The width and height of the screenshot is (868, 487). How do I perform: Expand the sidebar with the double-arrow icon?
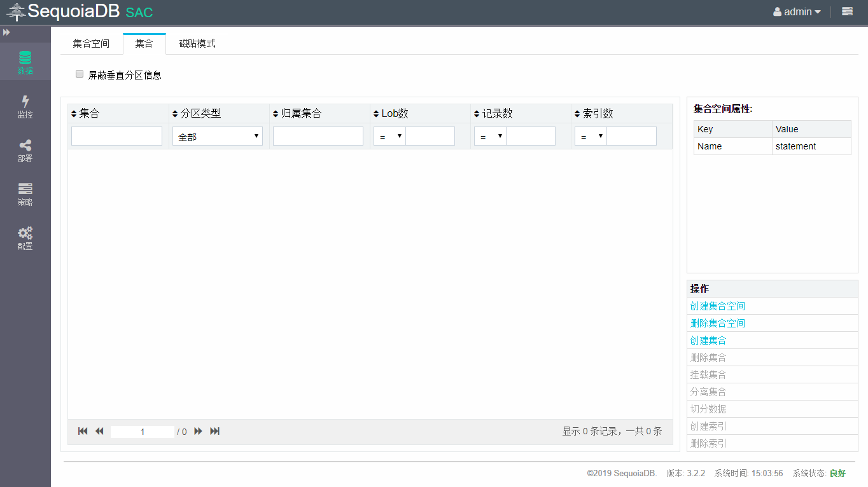pos(6,32)
